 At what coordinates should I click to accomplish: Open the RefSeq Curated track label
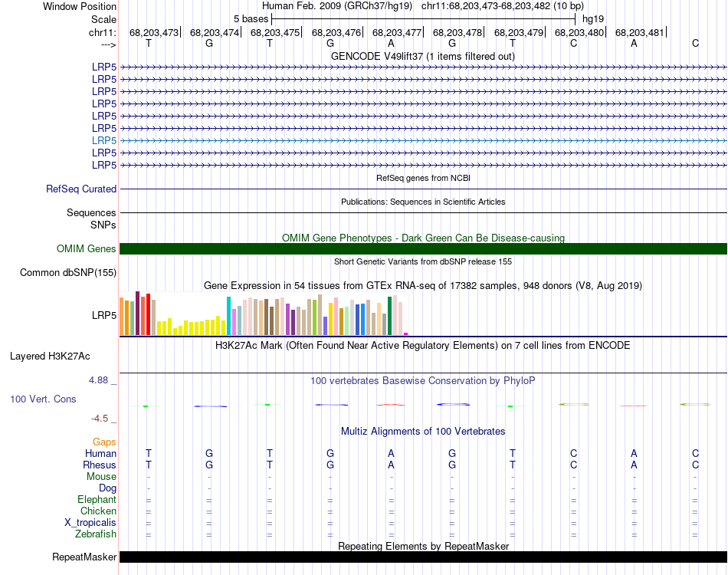tap(81, 189)
